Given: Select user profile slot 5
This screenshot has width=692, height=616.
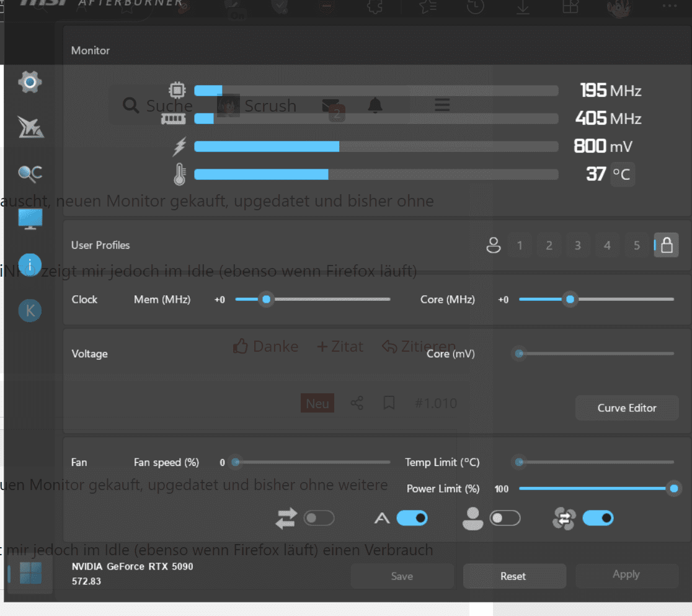Looking at the screenshot, I should point(636,246).
